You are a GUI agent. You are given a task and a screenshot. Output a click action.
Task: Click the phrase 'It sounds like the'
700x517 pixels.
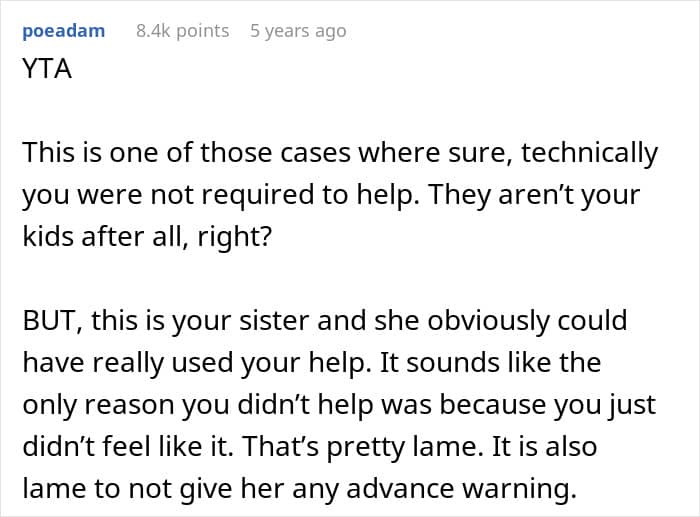[x=490, y=362]
